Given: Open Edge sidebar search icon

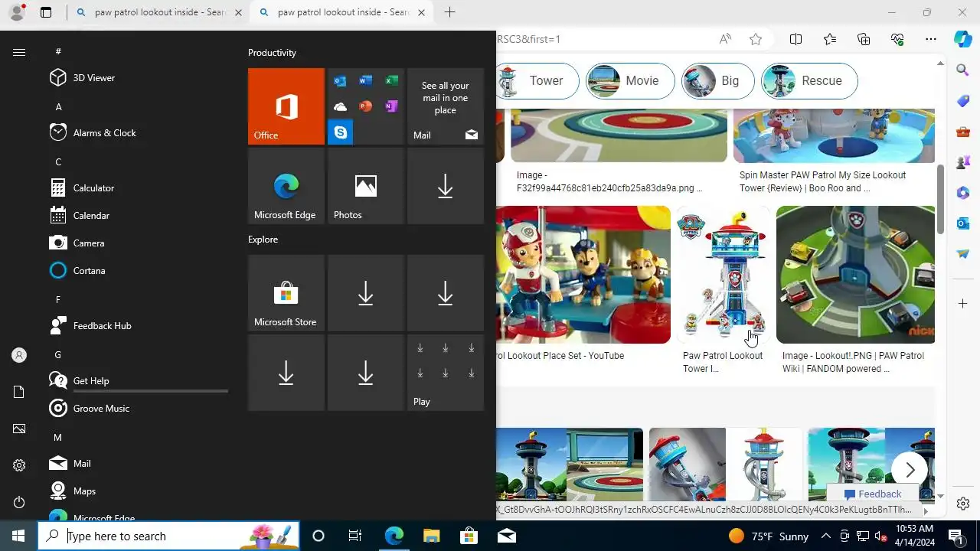Looking at the screenshot, I should pyautogui.click(x=963, y=70).
